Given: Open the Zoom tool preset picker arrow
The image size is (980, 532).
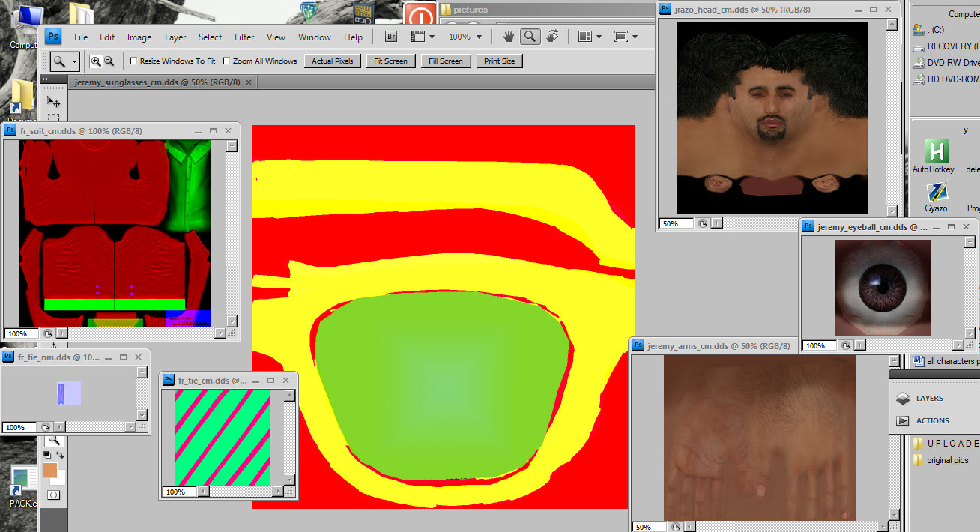Looking at the screenshot, I should point(75,61).
